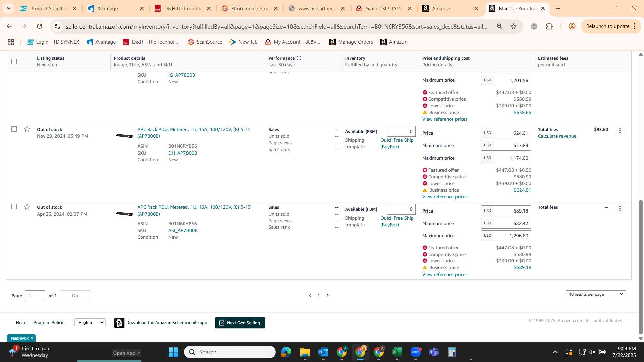This screenshot has height=362, width=644.
Task: Click the Relaunch to update button
Action: (608, 26)
